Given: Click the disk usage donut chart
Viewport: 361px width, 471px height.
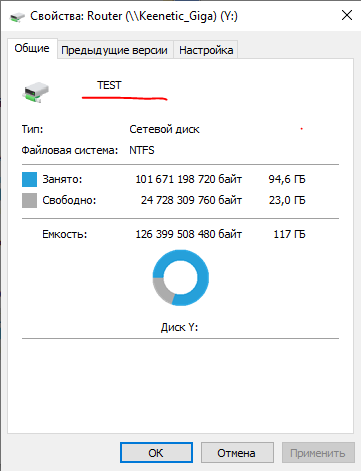Looking at the screenshot, I should (x=181, y=278).
